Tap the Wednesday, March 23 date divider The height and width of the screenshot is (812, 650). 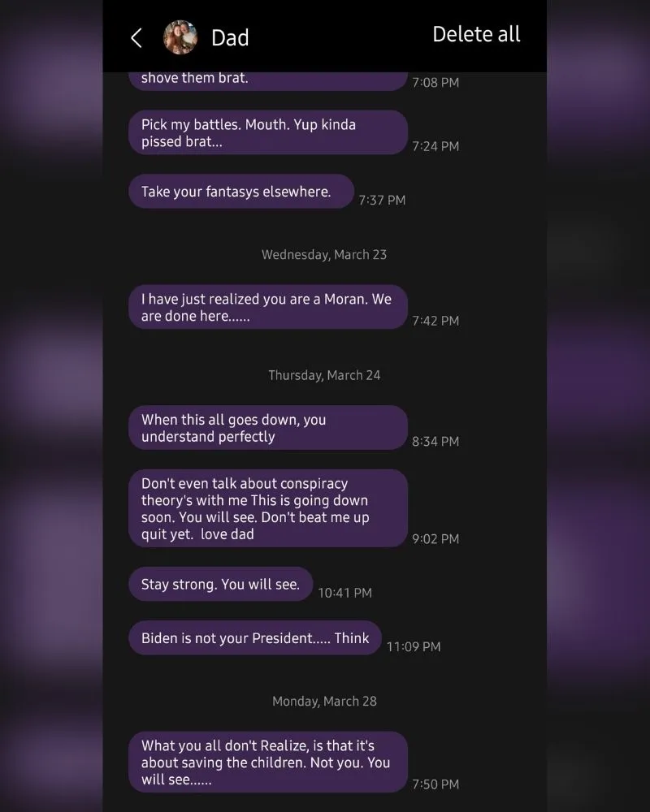[x=324, y=255]
